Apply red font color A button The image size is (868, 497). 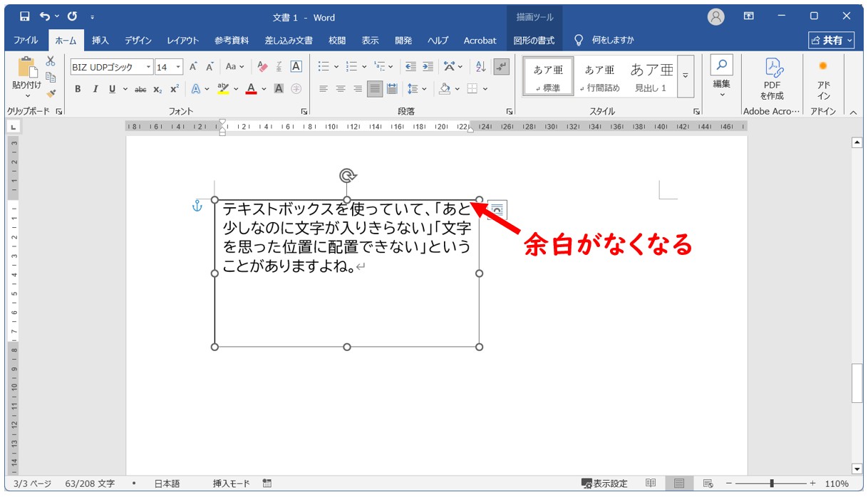(251, 89)
